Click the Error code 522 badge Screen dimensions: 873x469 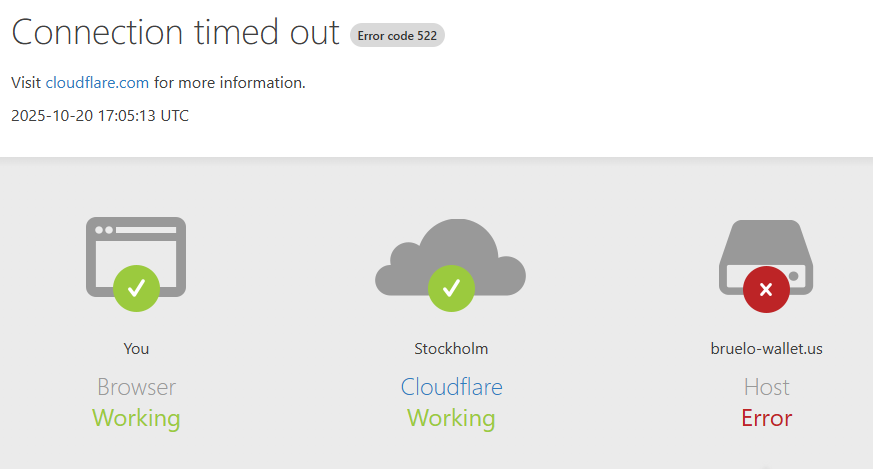(397, 36)
